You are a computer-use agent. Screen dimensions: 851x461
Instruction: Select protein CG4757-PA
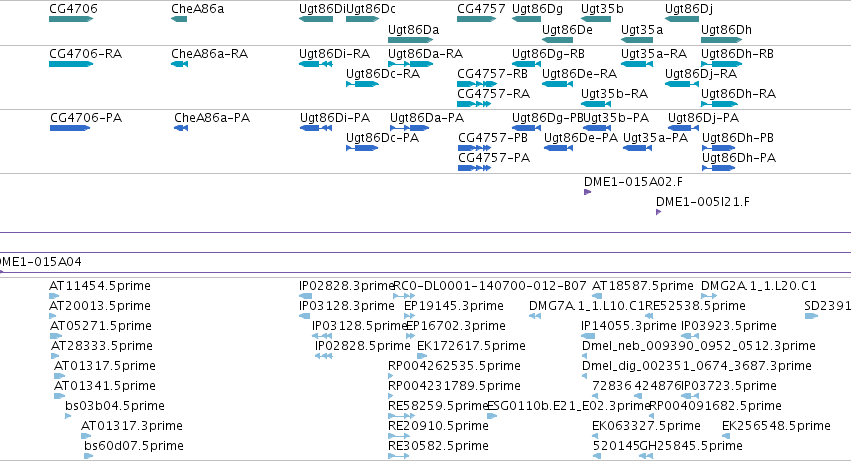pyautogui.click(x=474, y=168)
